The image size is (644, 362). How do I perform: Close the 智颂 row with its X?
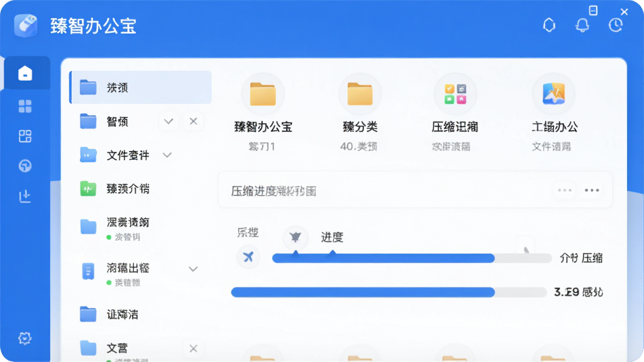pyautogui.click(x=194, y=121)
